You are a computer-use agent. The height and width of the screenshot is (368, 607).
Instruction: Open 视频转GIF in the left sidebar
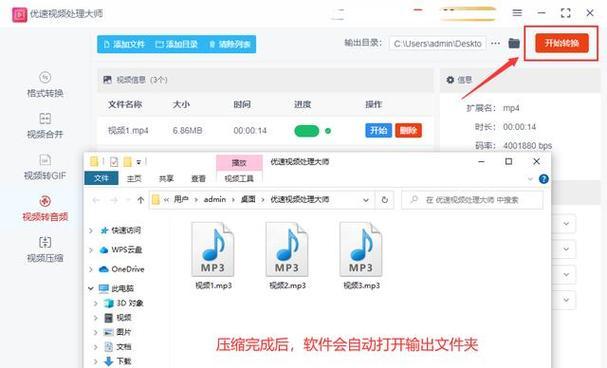coord(45,167)
